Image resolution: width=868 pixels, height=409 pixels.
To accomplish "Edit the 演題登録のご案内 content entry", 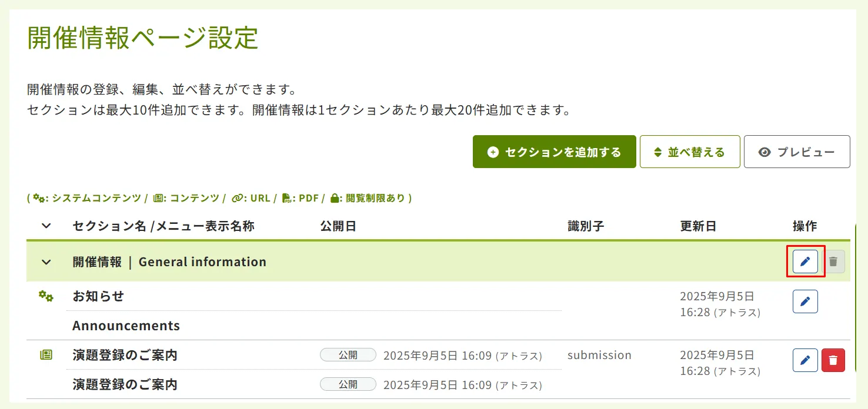I will pos(804,360).
